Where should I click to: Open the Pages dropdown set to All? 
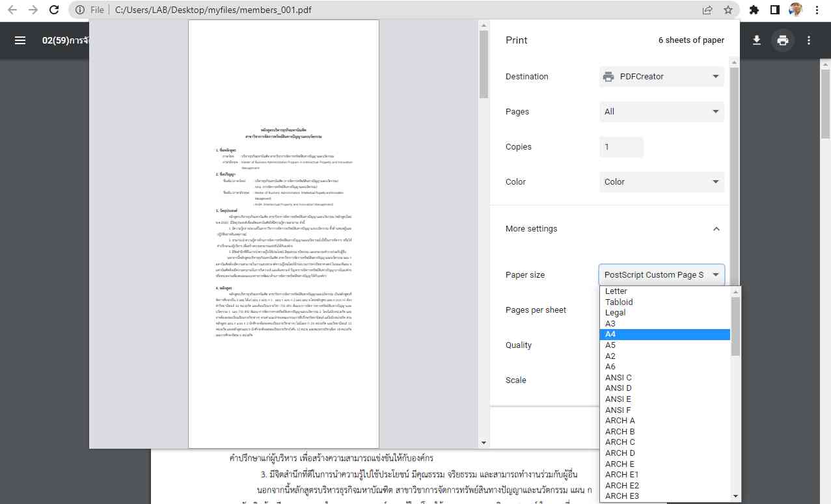coord(661,112)
